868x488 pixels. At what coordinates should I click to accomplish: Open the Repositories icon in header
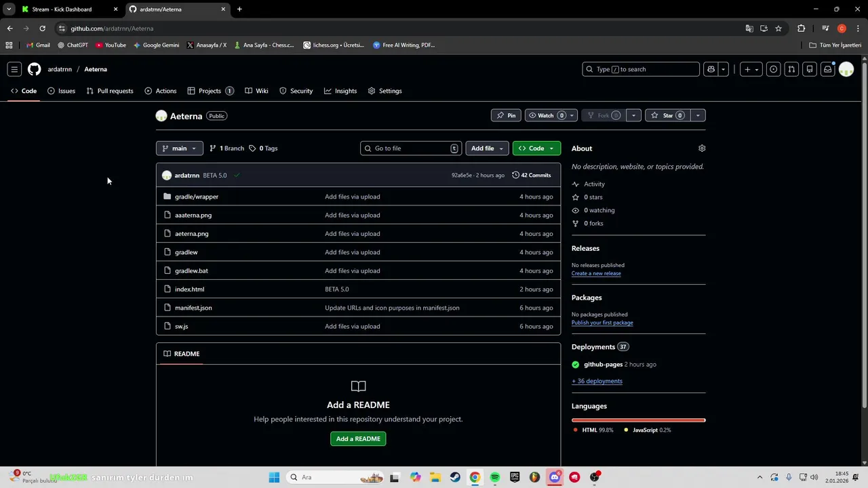point(810,69)
